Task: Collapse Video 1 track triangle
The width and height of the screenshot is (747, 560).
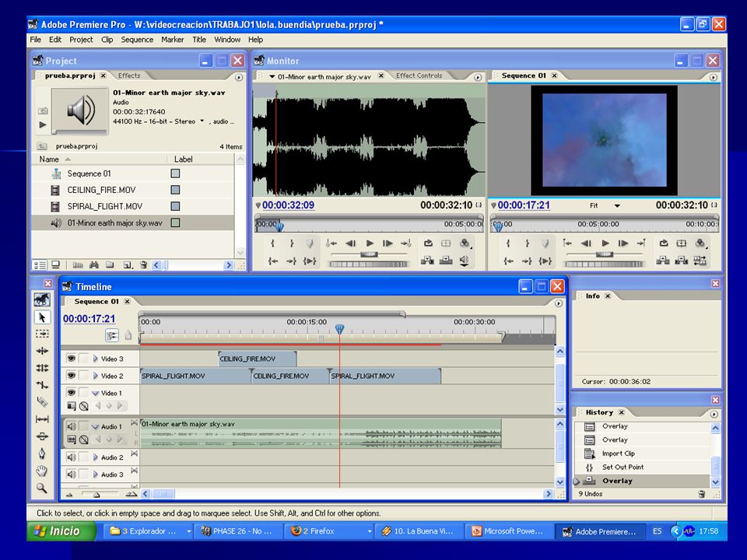Action: click(x=95, y=394)
